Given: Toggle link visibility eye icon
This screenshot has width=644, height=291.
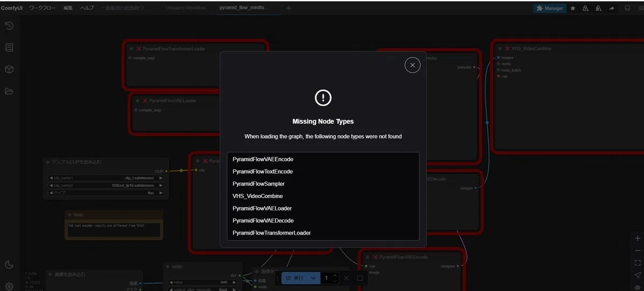Looking at the screenshot, I should point(638,287).
